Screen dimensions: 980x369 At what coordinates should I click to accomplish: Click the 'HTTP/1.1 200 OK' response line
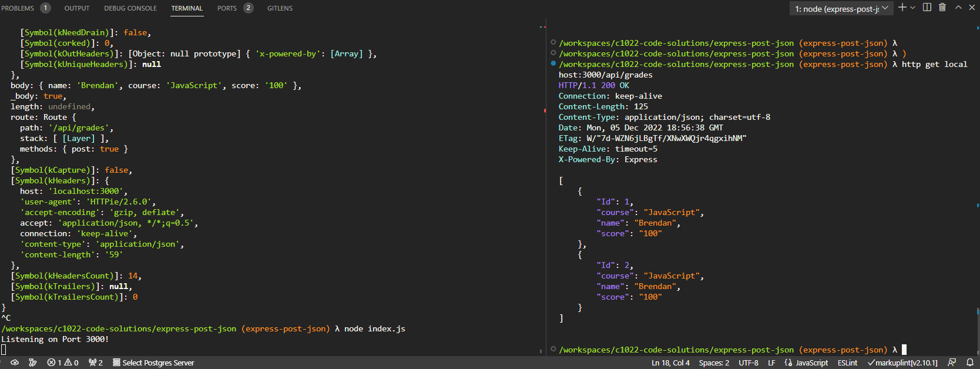pos(593,85)
